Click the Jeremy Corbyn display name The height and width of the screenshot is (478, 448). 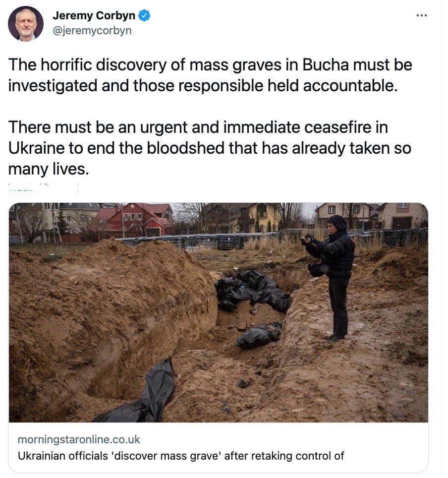94,15
